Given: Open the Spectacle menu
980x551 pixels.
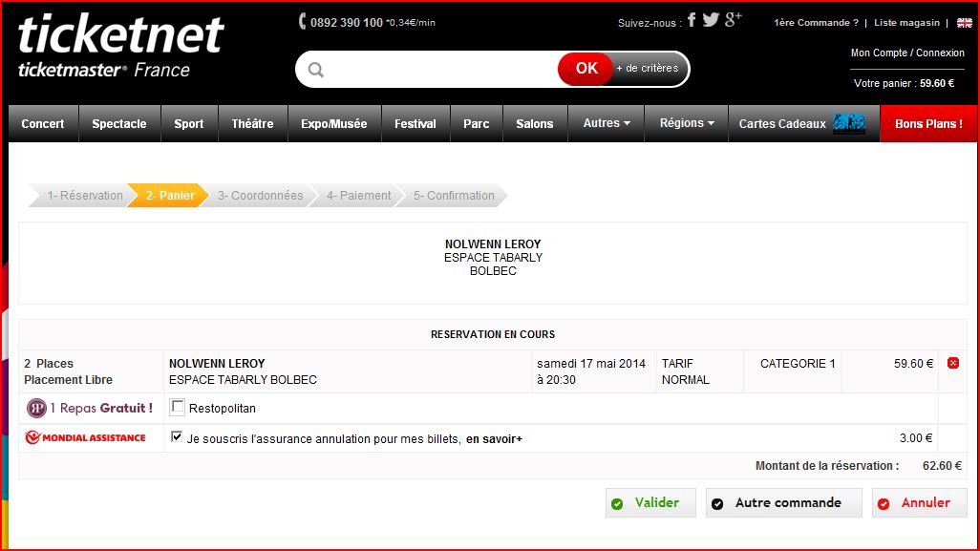Looking at the screenshot, I should pos(119,124).
